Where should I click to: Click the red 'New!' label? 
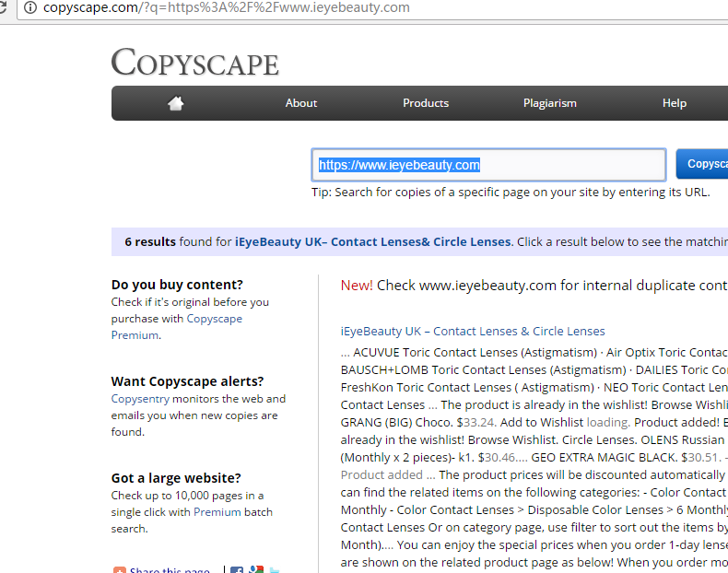pyautogui.click(x=357, y=286)
